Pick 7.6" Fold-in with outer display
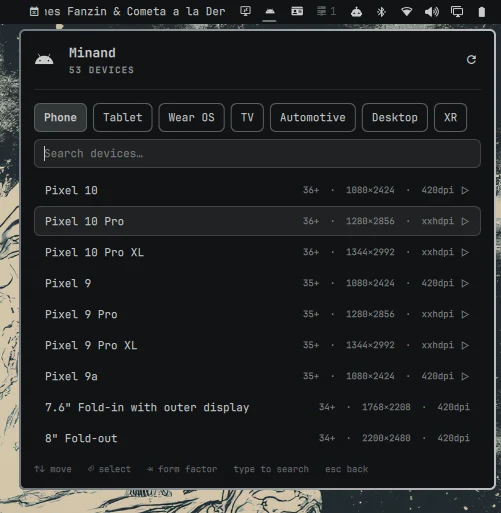The width and height of the screenshot is (501, 513). coord(257,407)
